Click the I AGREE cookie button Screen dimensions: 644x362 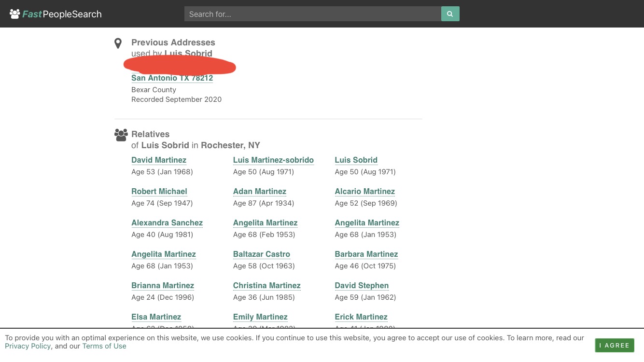point(615,345)
